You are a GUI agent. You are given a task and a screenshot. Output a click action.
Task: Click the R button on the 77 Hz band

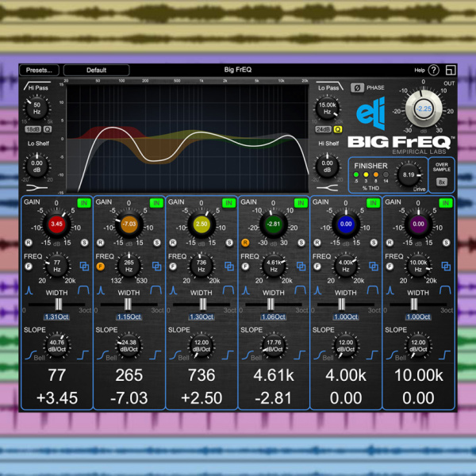click(x=29, y=243)
